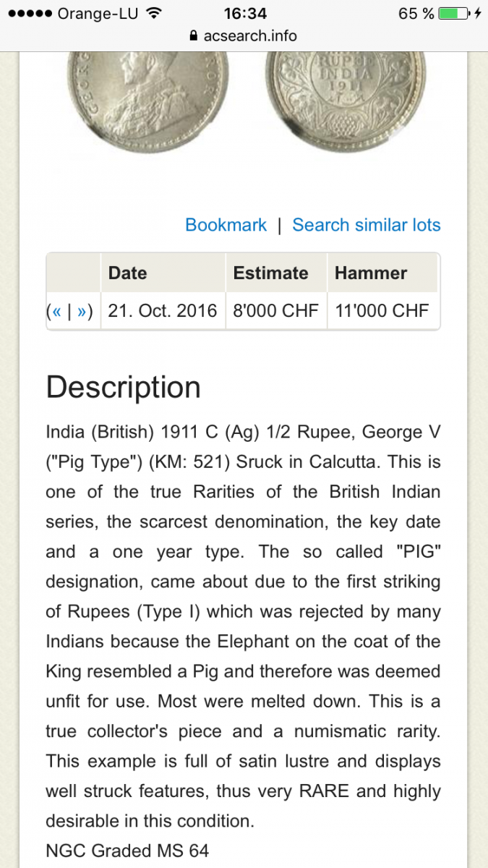Tap the battery icon in status bar
Image resolution: width=488 pixels, height=868 pixels.
(x=452, y=14)
